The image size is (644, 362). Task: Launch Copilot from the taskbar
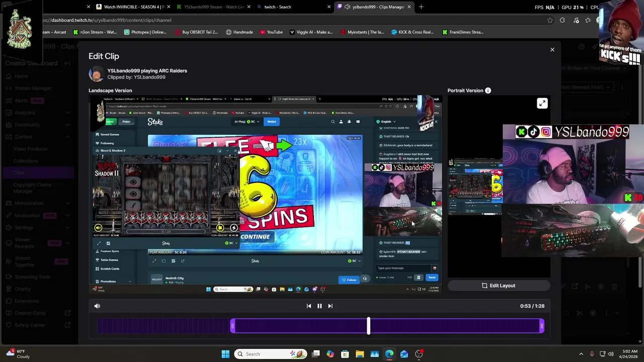point(330,354)
